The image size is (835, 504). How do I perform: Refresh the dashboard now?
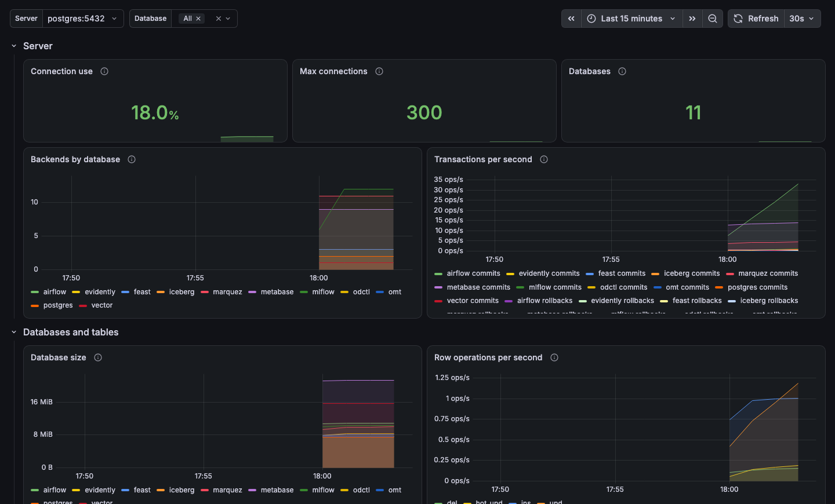[756, 19]
